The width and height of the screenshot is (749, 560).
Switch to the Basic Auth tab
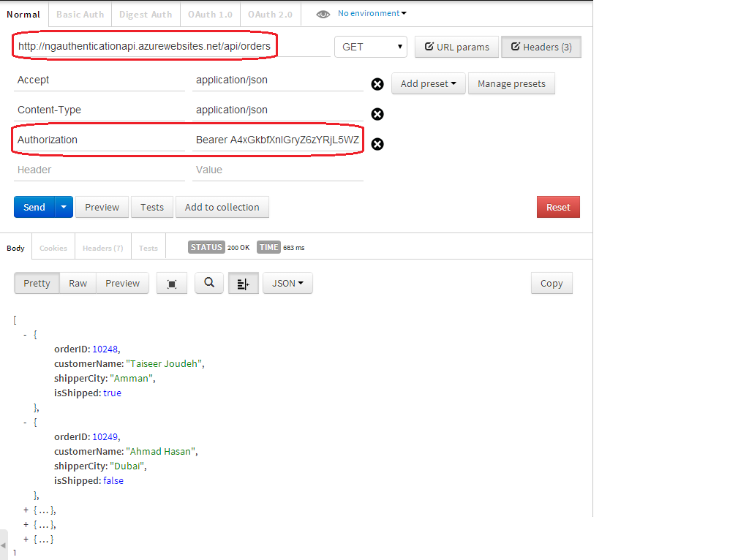coord(80,13)
